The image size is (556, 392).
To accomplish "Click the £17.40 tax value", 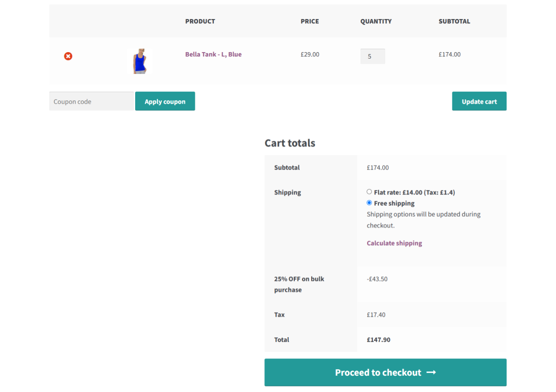I will point(376,315).
